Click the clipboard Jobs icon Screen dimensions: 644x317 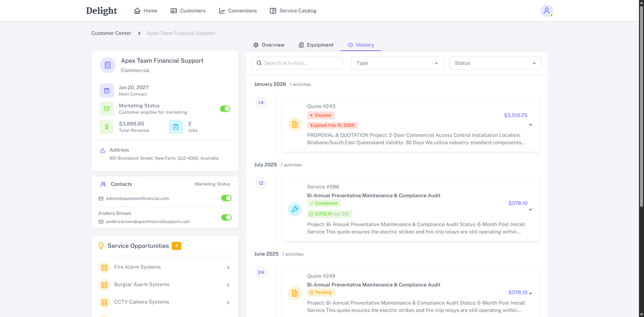point(176,127)
